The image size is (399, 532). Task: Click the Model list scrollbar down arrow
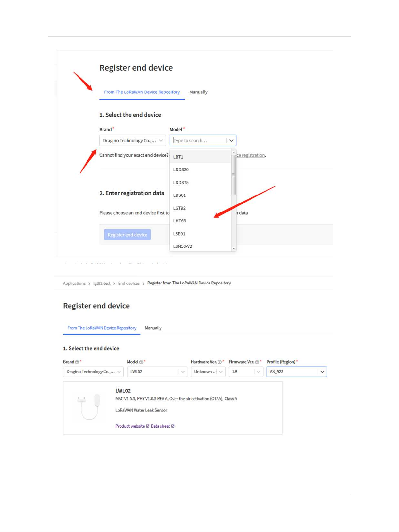point(234,248)
